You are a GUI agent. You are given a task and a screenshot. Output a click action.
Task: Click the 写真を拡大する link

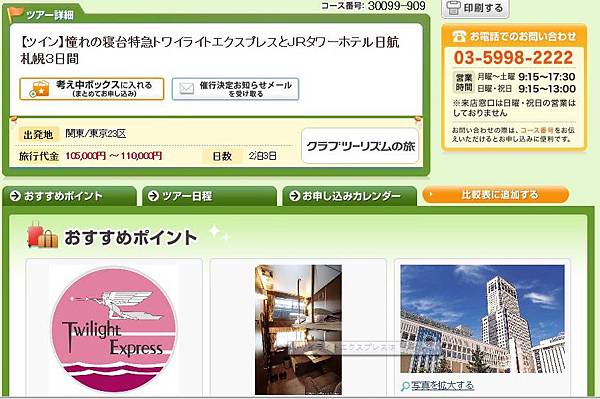click(443, 386)
